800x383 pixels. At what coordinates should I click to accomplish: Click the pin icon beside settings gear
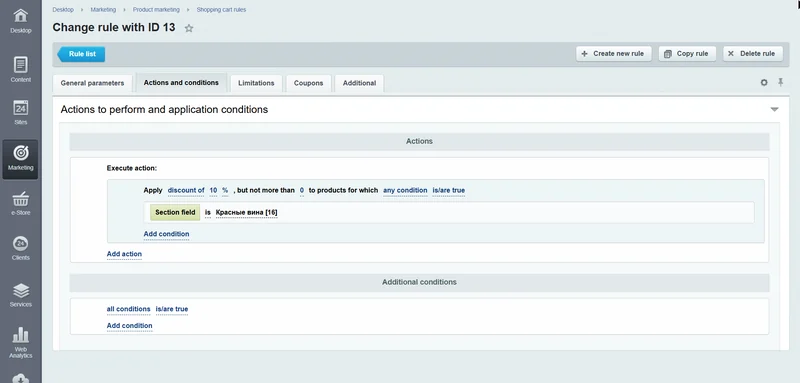(780, 82)
